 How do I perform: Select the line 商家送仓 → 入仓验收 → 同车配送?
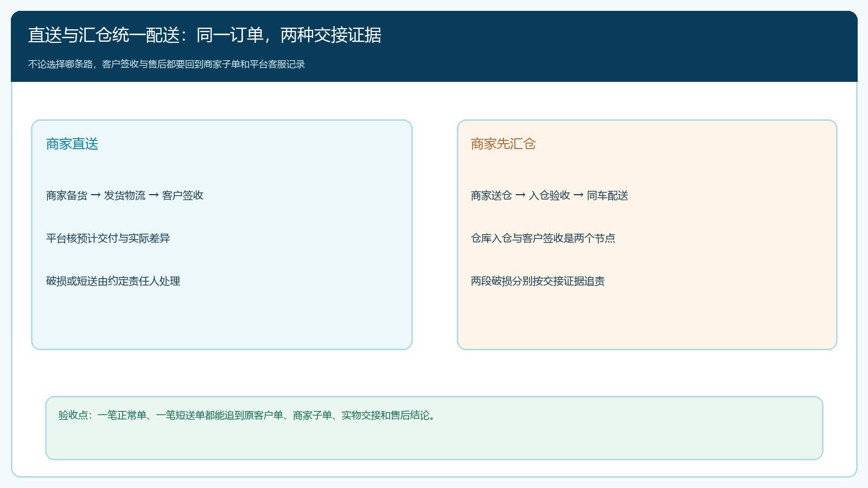(550, 195)
